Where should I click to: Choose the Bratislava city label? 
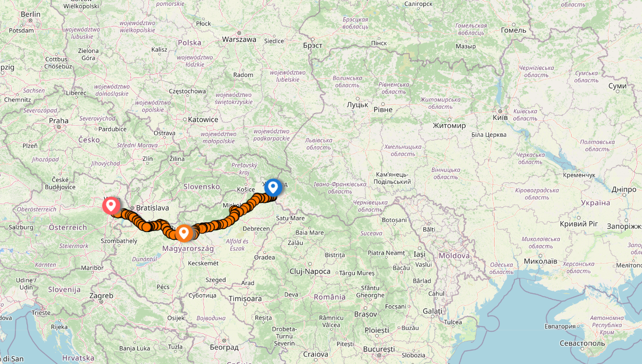click(152, 208)
